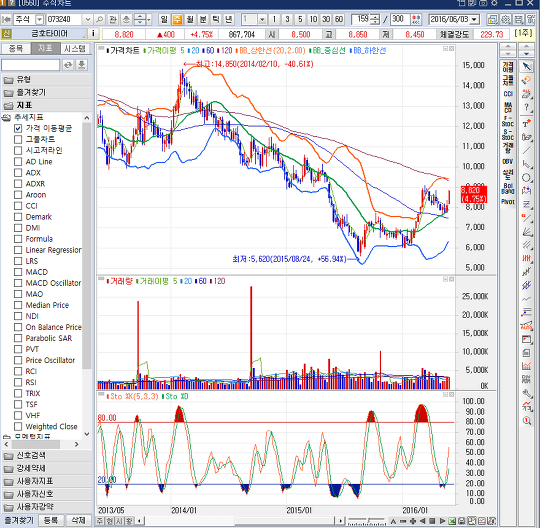Click the stock info i button
The width and height of the screenshot is (540, 528).
coord(93,34)
